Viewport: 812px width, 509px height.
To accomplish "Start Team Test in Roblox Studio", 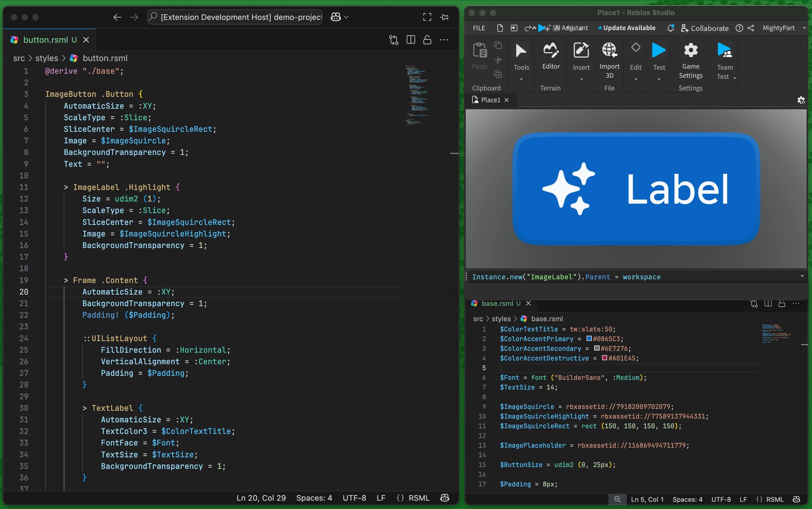I will pyautogui.click(x=724, y=51).
